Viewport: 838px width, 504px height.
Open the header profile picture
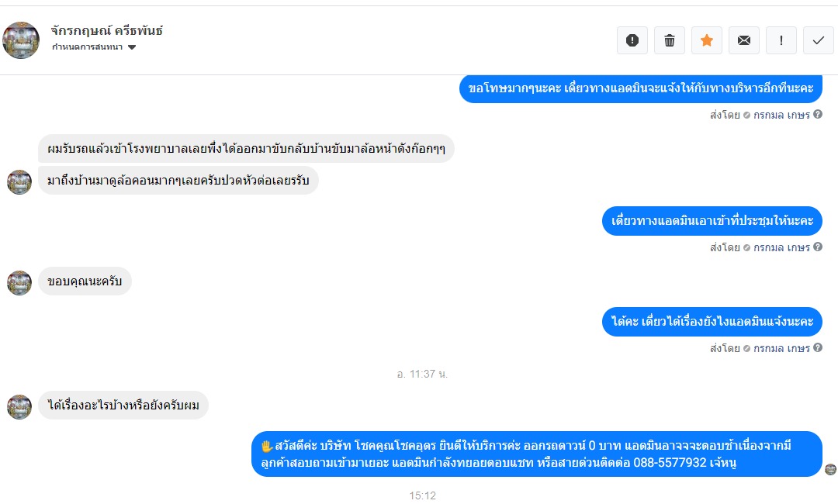(x=21, y=40)
